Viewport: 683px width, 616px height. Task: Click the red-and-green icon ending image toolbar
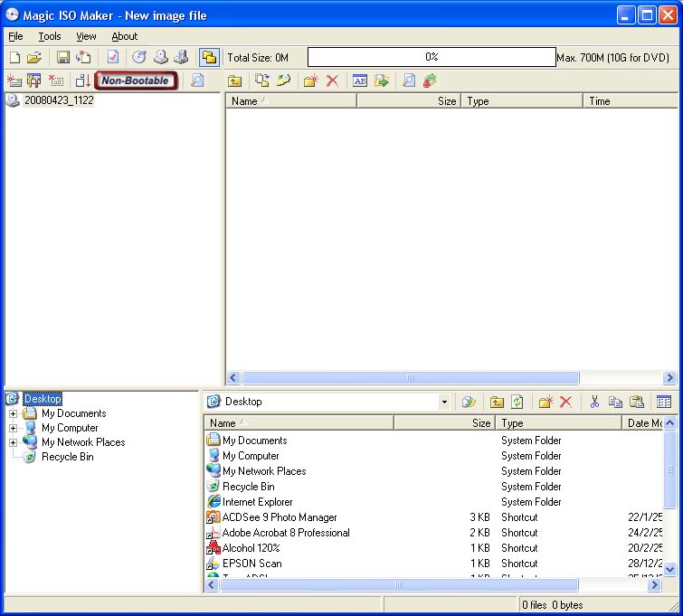[430, 81]
